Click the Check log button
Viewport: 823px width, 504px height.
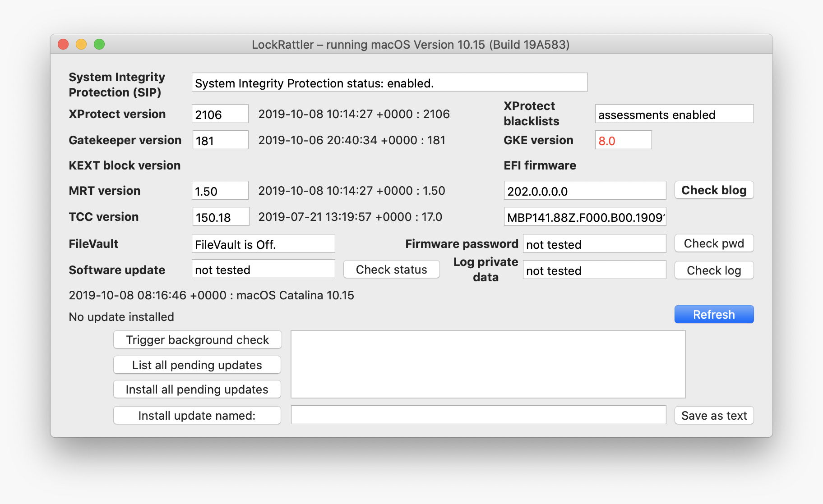point(713,270)
